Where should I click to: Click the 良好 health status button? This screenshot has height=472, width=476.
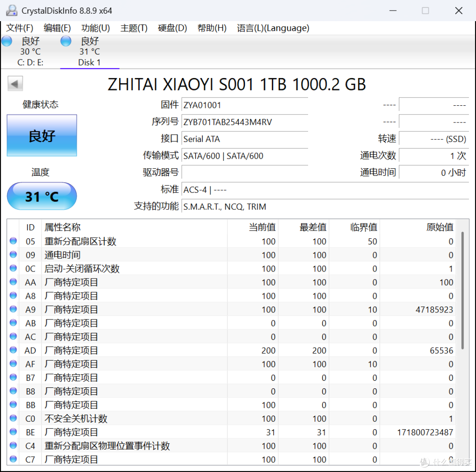[x=42, y=135]
